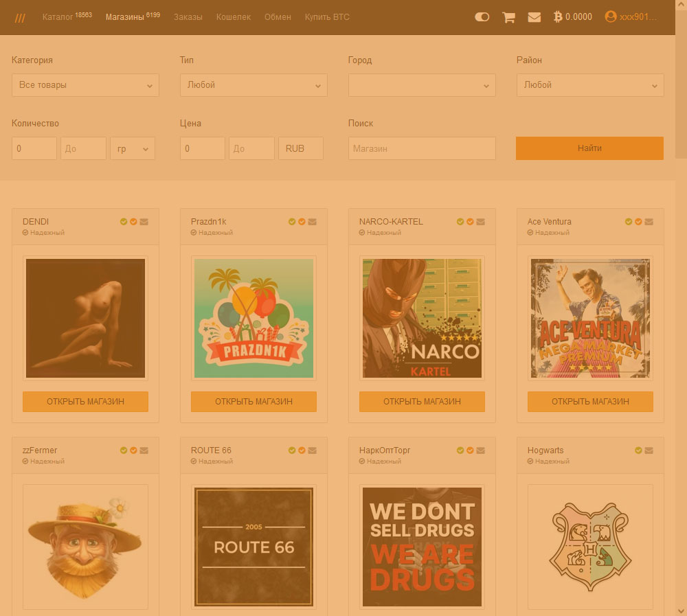Screen dimensions: 687x616
Task: Expand the Категория dropdown showing Все товары
Action: pos(85,85)
